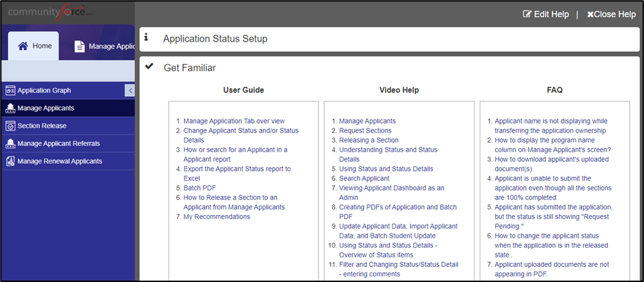The width and height of the screenshot is (644, 282).
Task: Click the Manage Applicants sidebar icon
Action: [10, 108]
